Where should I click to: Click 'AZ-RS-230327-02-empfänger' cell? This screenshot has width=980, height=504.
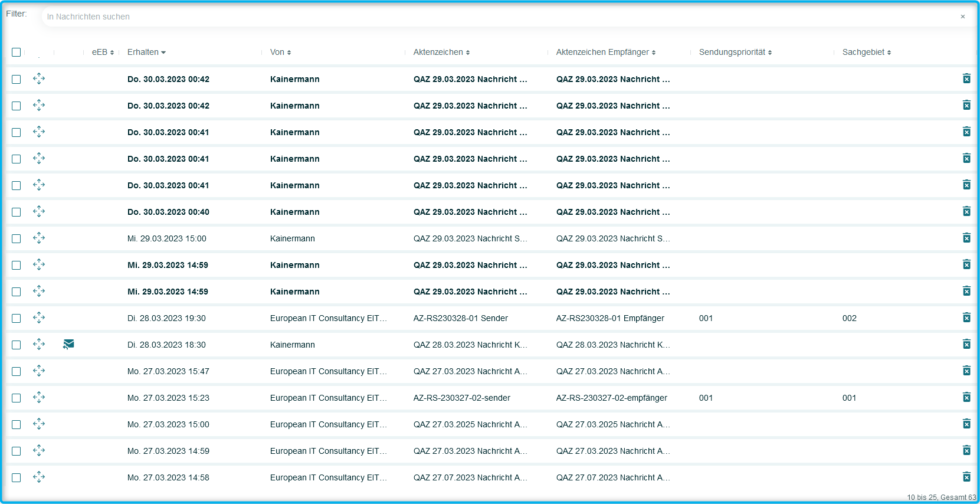click(612, 398)
